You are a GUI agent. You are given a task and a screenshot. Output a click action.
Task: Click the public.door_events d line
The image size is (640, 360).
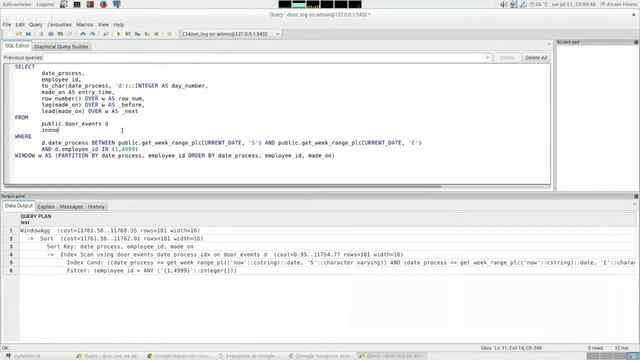pos(75,124)
